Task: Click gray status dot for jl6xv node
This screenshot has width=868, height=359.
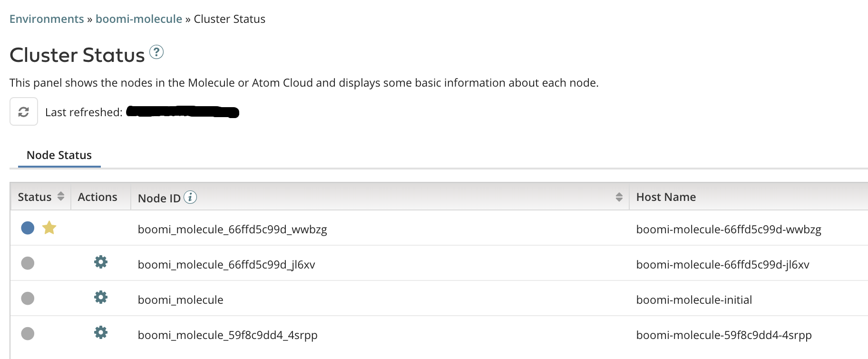Action: pyautogui.click(x=28, y=263)
